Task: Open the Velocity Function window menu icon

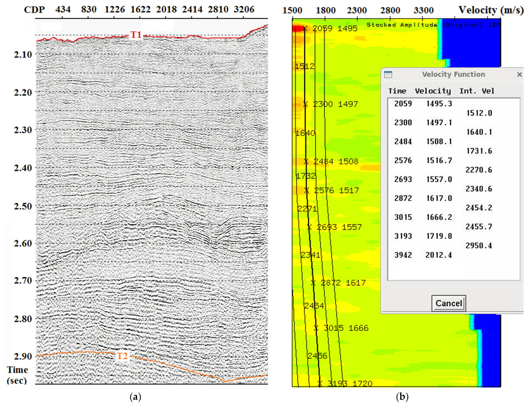Action: tap(388, 74)
